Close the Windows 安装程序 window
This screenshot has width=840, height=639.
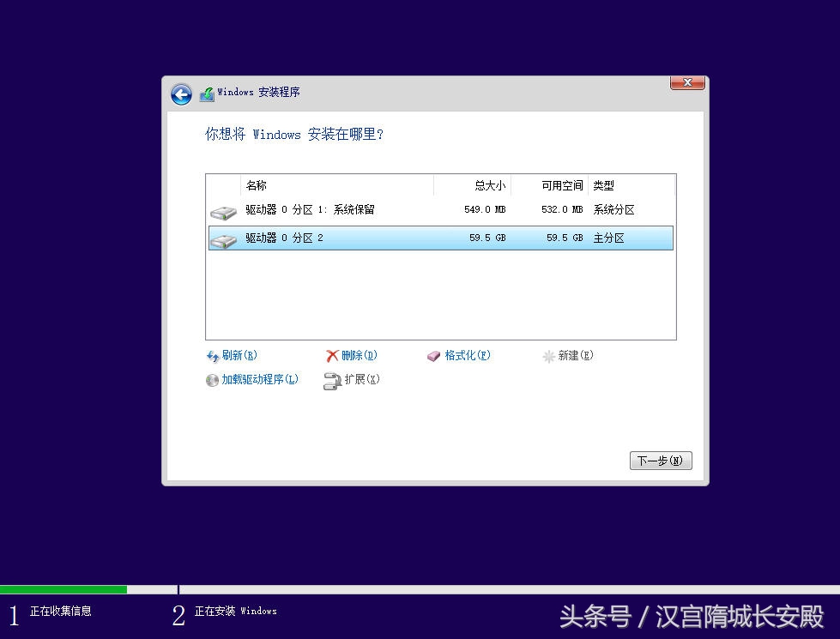point(687,82)
